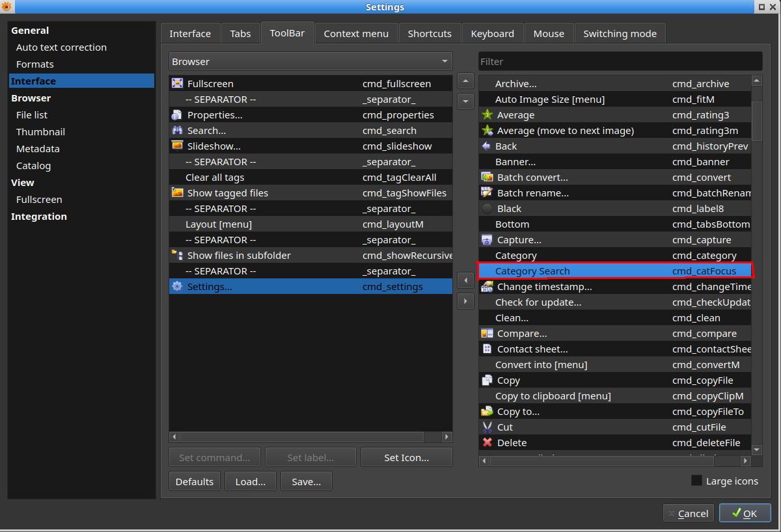Viewport: 781px width, 532px height.
Task: Select the Batch convert icon
Action: [487, 178]
